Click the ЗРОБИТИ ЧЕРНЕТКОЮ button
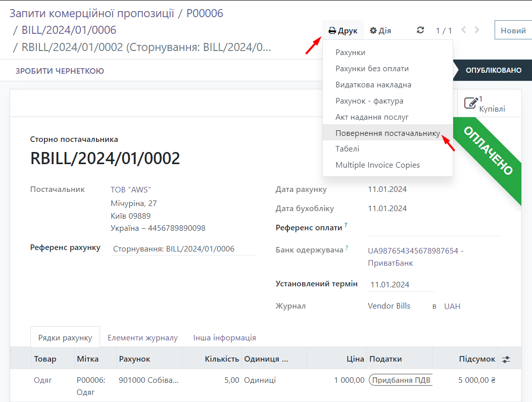This screenshot has height=402, width=532. click(60, 71)
